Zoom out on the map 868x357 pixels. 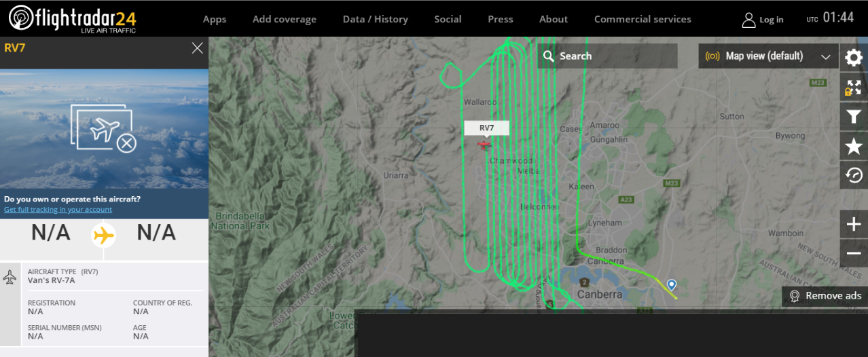point(854,254)
